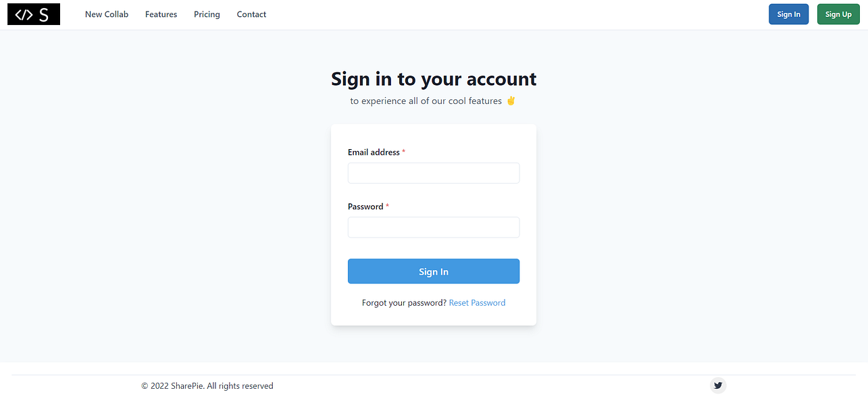Click the red asterisk beside Email address
The image size is (868, 405).
tap(403, 153)
